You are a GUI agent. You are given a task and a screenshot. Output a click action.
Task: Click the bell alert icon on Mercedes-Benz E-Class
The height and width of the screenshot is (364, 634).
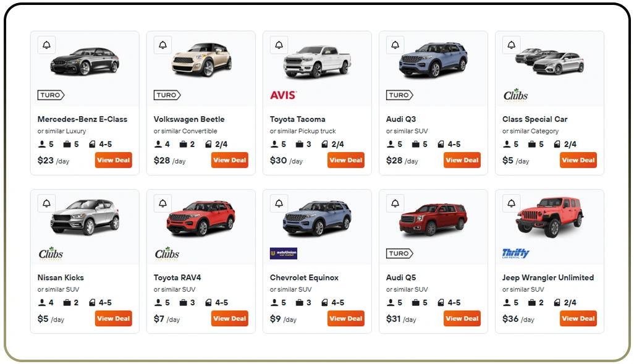pos(46,44)
